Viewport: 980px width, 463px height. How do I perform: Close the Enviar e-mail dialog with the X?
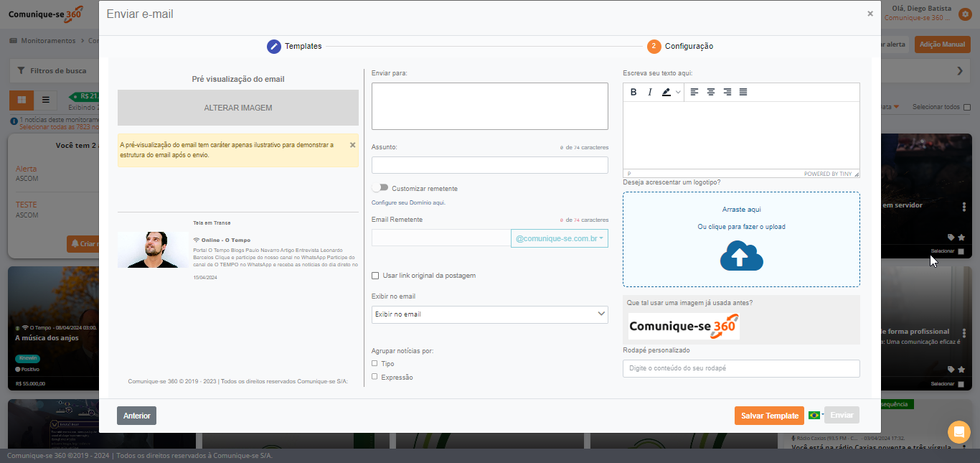[x=870, y=14]
